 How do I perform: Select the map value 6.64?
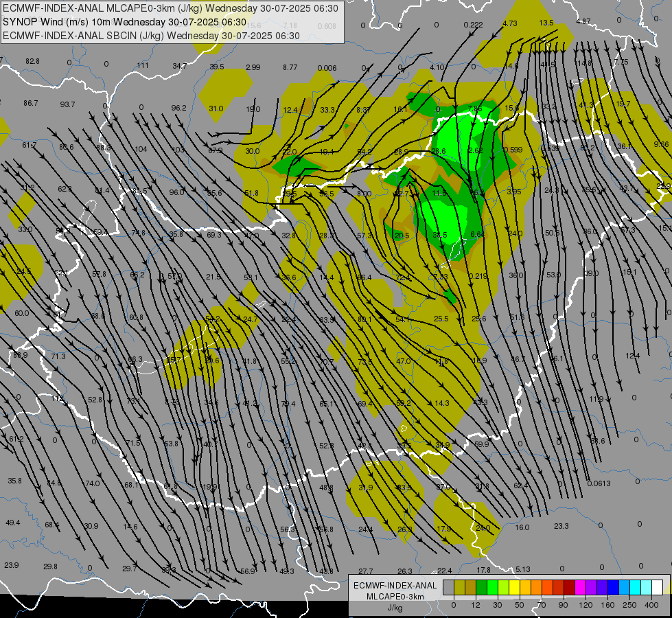tap(478, 233)
